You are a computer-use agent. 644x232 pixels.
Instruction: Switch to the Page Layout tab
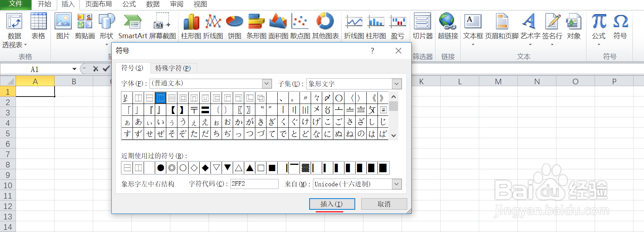99,4
